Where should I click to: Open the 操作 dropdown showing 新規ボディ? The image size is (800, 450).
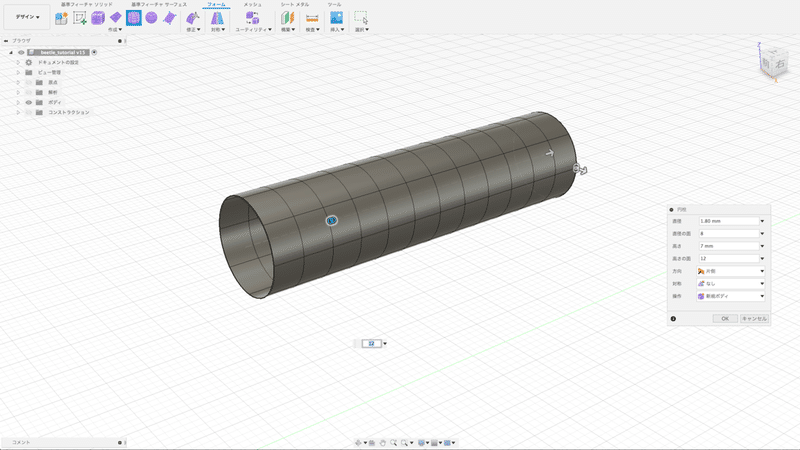click(731, 296)
